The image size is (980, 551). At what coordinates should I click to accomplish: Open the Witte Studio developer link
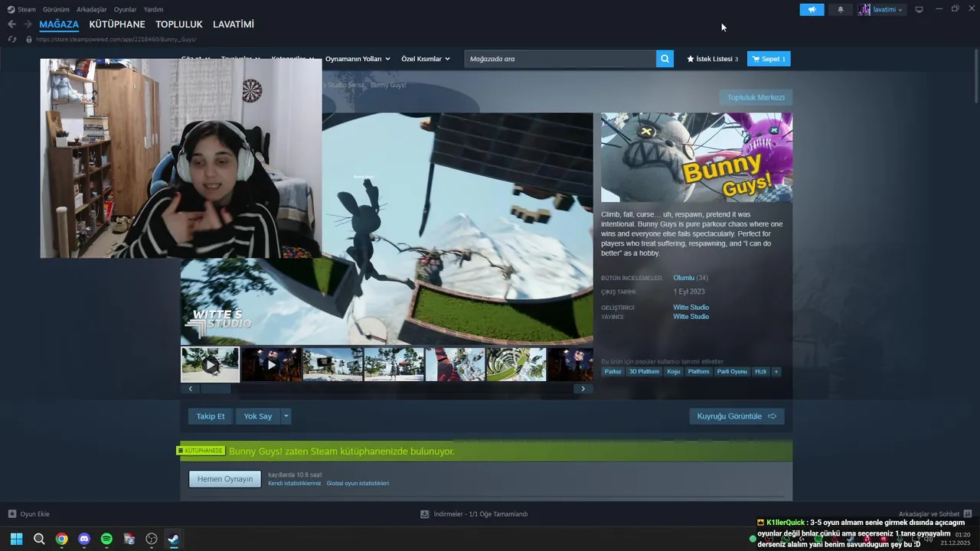pos(691,308)
